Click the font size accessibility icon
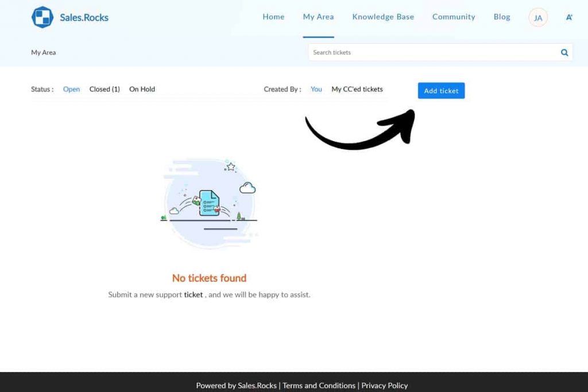588x392 pixels. coord(569,17)
